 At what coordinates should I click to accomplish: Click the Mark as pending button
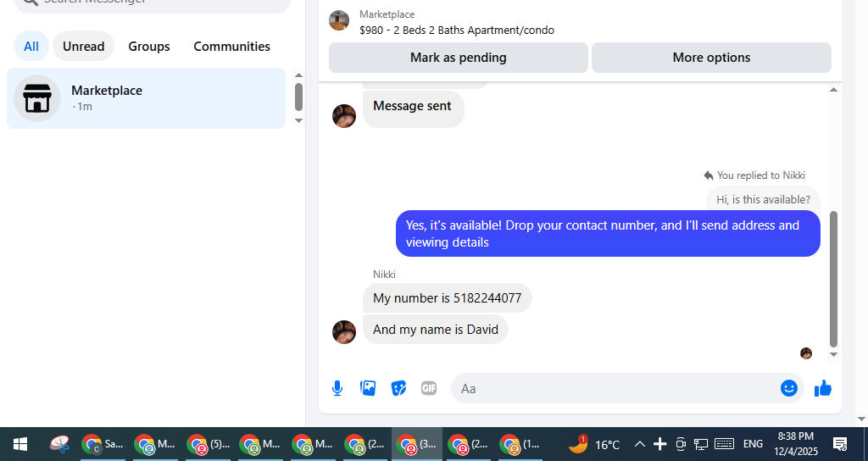(x=459, y=58)
